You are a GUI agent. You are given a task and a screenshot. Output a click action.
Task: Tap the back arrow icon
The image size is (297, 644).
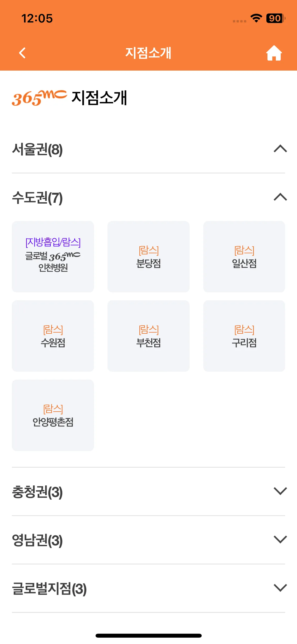click(22, 53)
